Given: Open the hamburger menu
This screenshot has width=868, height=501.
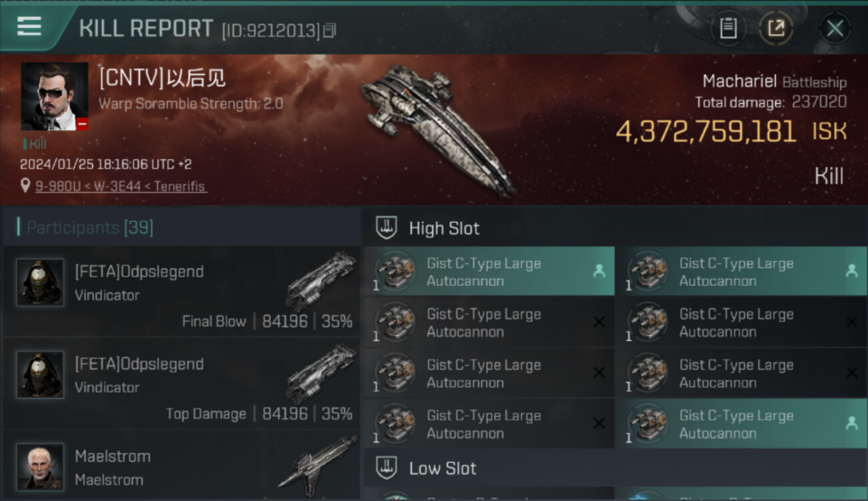Looking at the screenshot, I should pos(29,26).
